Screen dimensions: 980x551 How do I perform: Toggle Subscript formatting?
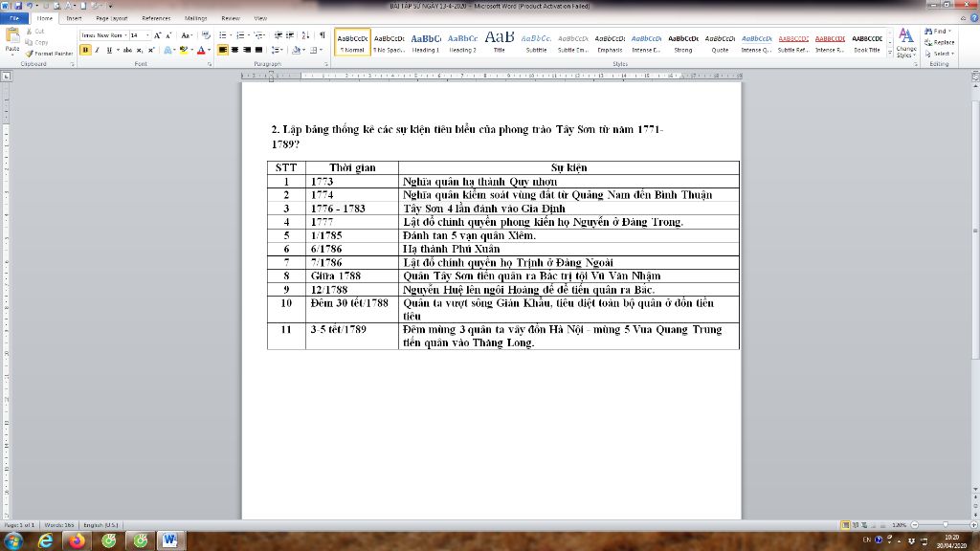(x=140, y=50)
